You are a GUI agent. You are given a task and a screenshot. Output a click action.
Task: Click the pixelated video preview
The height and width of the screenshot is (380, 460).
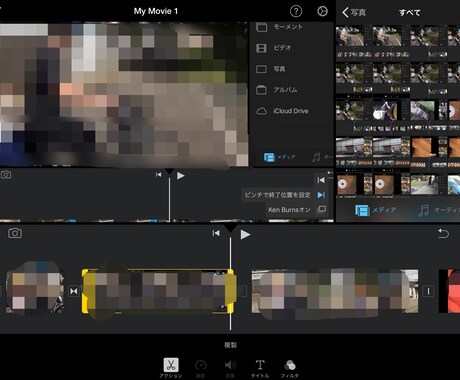tap(124, 94)
